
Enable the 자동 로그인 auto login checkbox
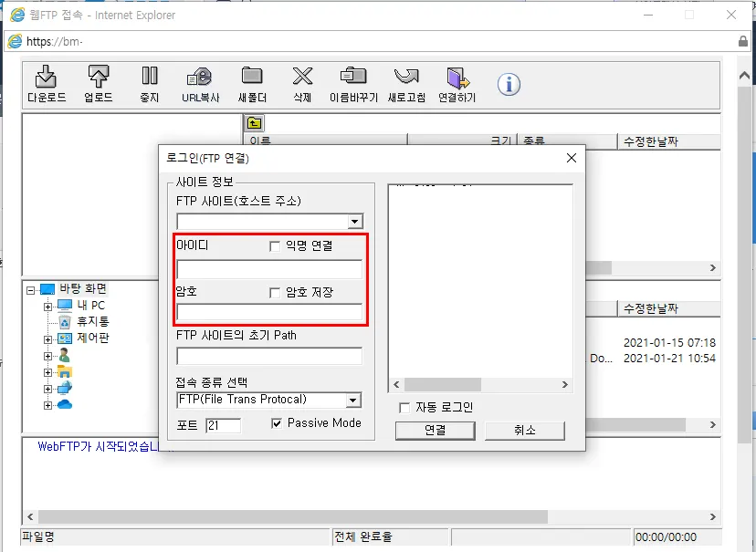(x=404, y=408)
